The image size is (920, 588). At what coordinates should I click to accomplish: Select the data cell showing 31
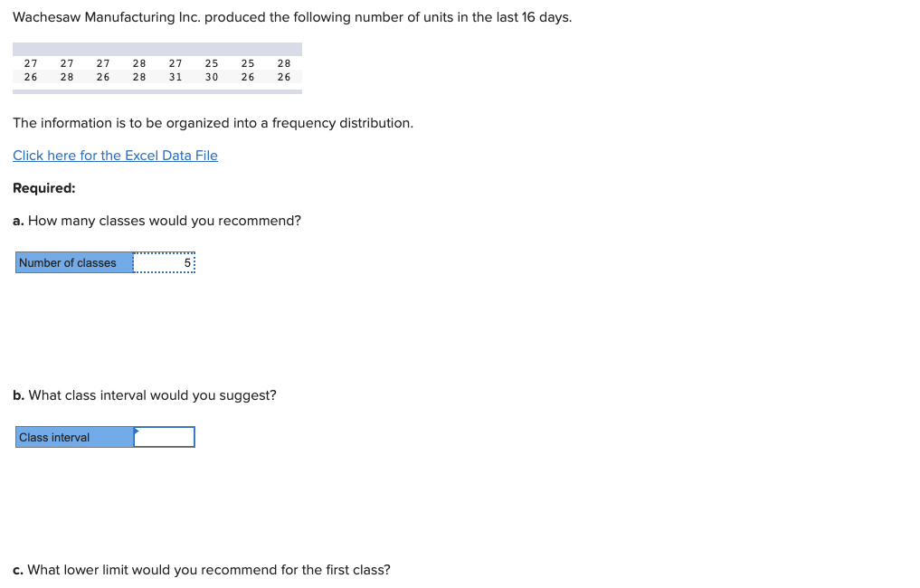tap(175, 77)
